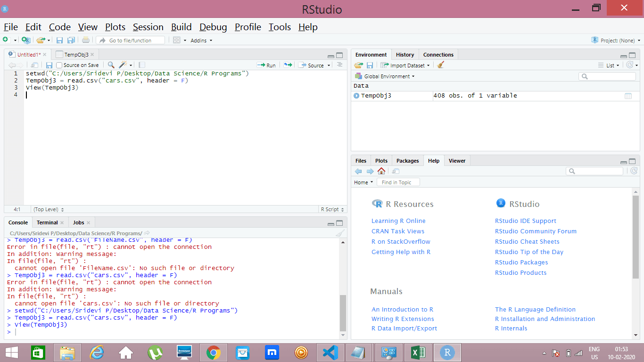Switch environment view via List dropdown
644x362 pixels.
tap(609, 65)
